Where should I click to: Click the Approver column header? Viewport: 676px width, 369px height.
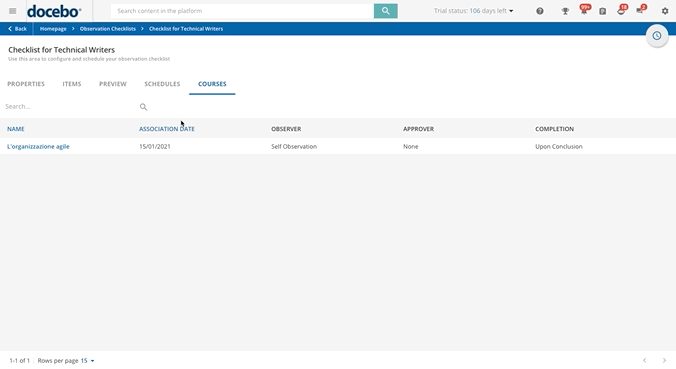(419, 129)
